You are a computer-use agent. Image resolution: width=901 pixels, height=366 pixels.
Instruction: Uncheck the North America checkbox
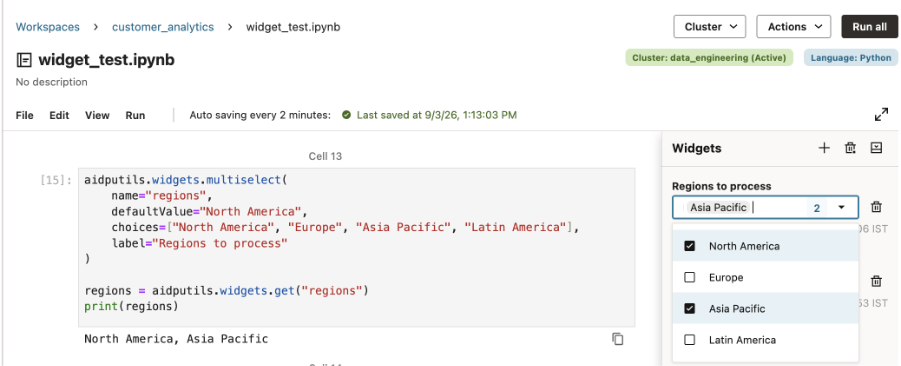tap(690, 246)
